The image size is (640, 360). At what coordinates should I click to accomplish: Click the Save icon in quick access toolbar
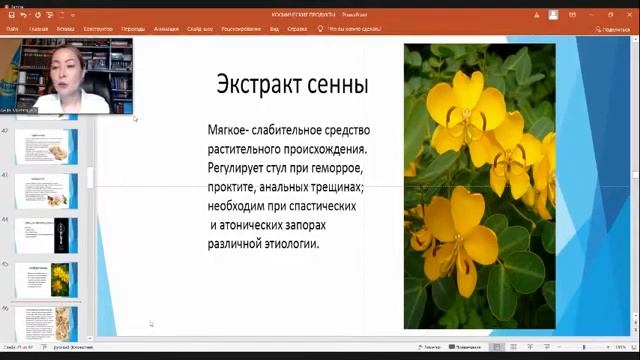click(12, 15)
